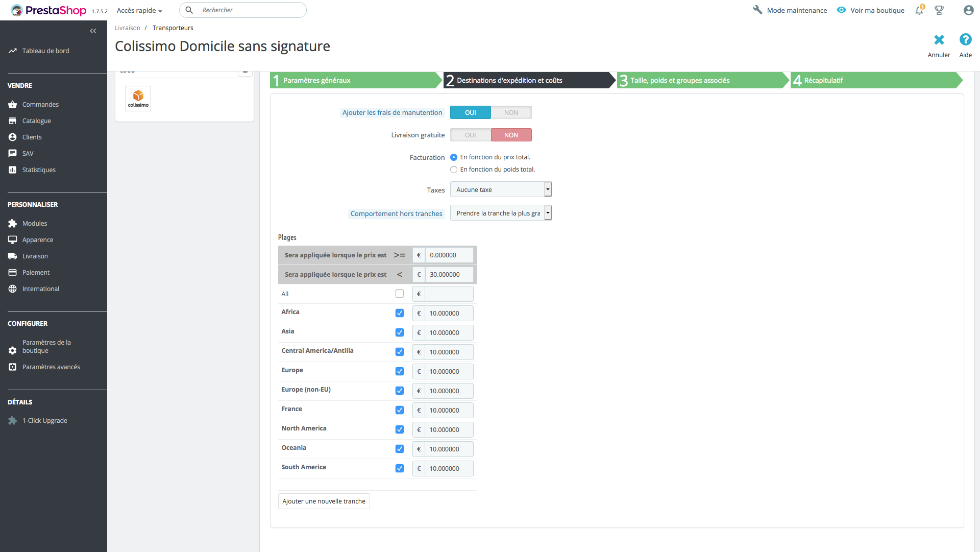Uncheck the Africa zone checkbox

[x=400, y=313]
